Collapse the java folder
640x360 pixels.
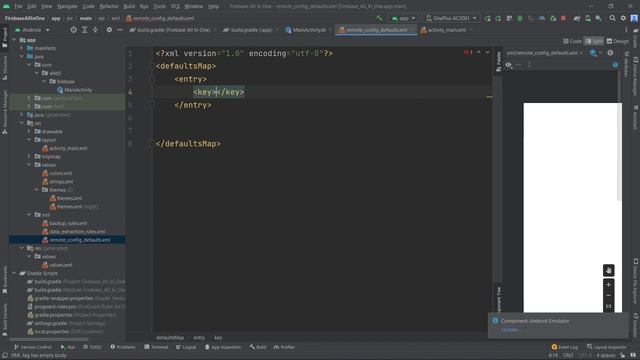click(x=22, y=56)
